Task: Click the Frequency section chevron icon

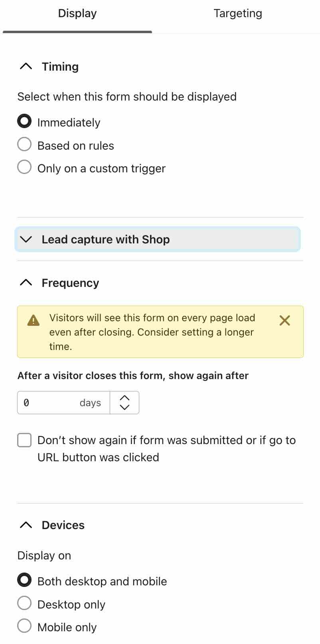Action: tap(26, 282)
